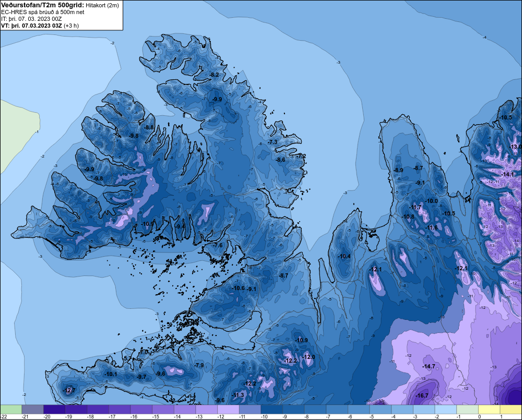This screenshot has height=420, width=522.
Task: Click the title 'Veðurstofan/T2m 500grid'
Action: (x=42, y=5)
